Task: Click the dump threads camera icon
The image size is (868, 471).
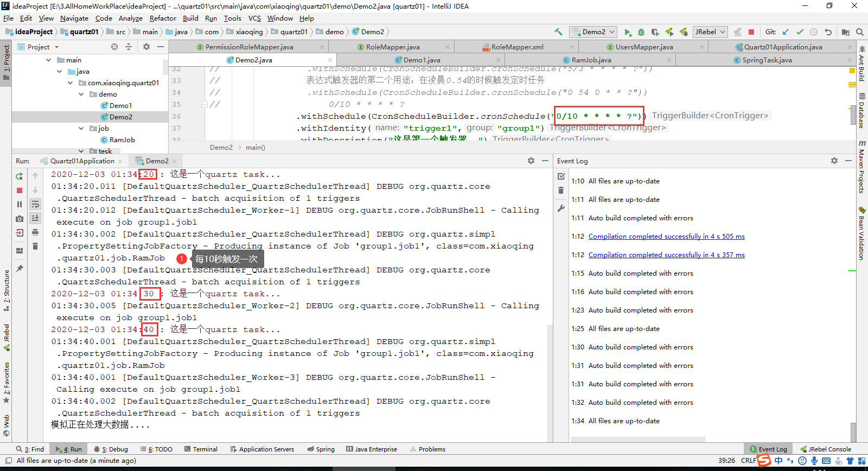Action: pyautogui.click(x=20, y=219)
